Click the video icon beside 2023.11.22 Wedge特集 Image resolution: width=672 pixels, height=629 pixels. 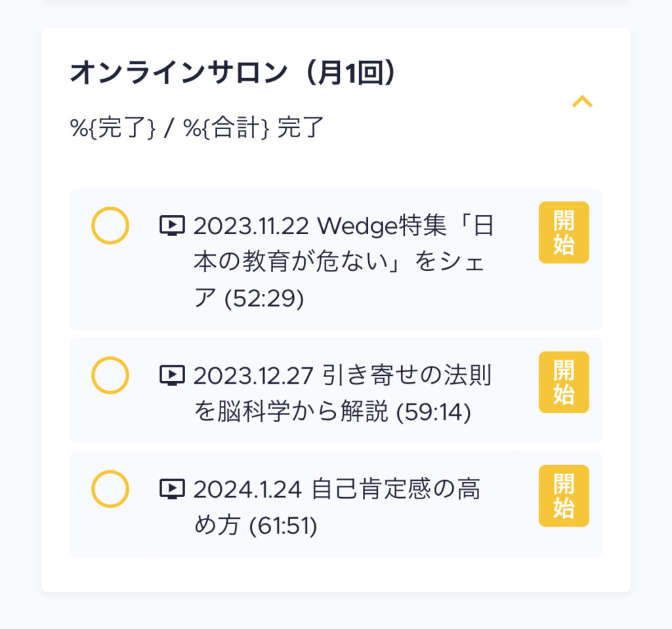click(x=172, y=226)
